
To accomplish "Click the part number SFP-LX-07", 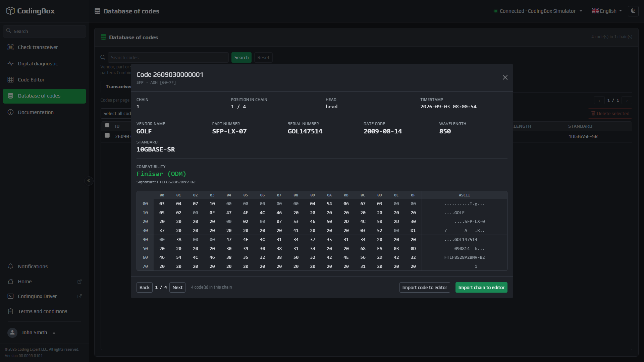I will (x=229, y=131).
